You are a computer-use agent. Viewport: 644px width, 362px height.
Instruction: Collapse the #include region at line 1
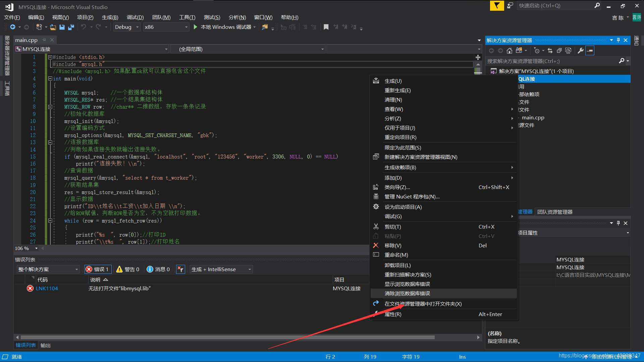pyautogui.click(x=50, y=57)
